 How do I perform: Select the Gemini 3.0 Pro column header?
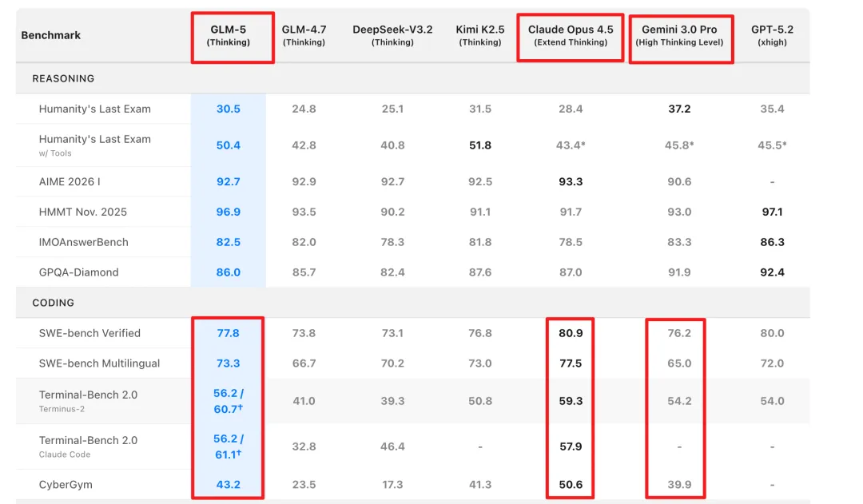pyautogui.click(x=679, y=35)
